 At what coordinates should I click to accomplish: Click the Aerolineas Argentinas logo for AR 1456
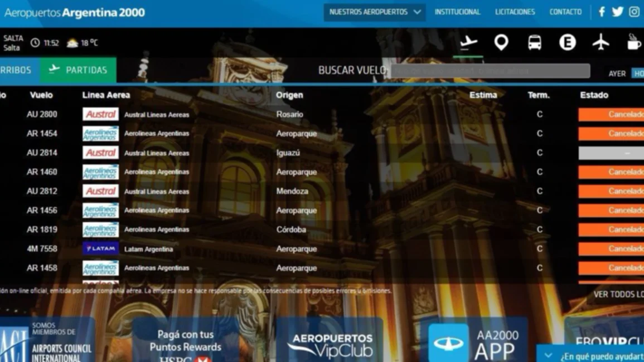pos(100,210)
